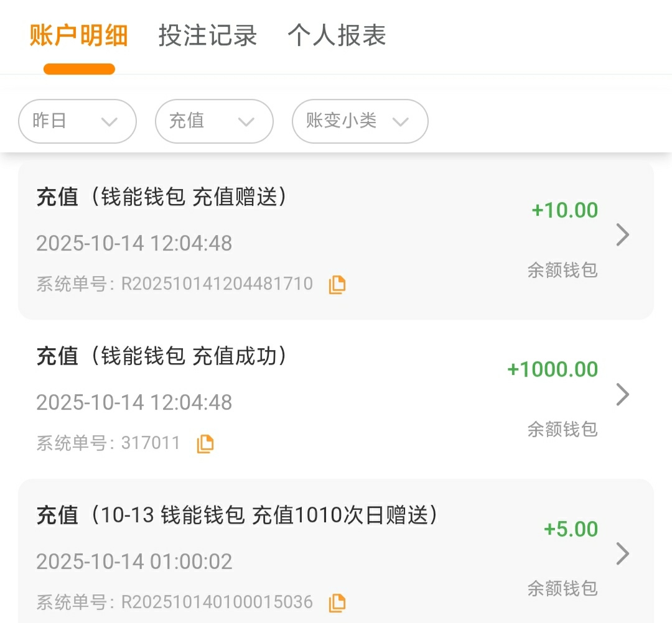Open details arrow for +10.00 recharge bonus
Image resolution: width=672 pixels, height=623 pixels.
click(622, 235)
